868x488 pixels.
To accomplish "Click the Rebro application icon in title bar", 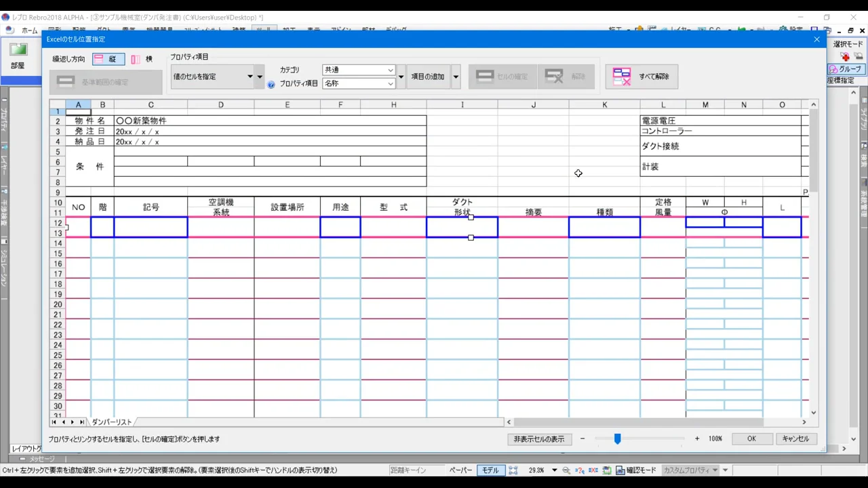I will click(x=5, y=17).
